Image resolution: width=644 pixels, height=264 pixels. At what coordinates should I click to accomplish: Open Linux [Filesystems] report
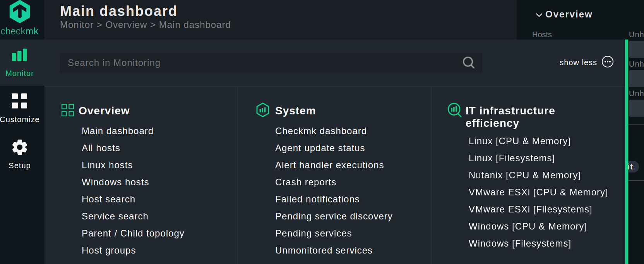click(512, 158)
